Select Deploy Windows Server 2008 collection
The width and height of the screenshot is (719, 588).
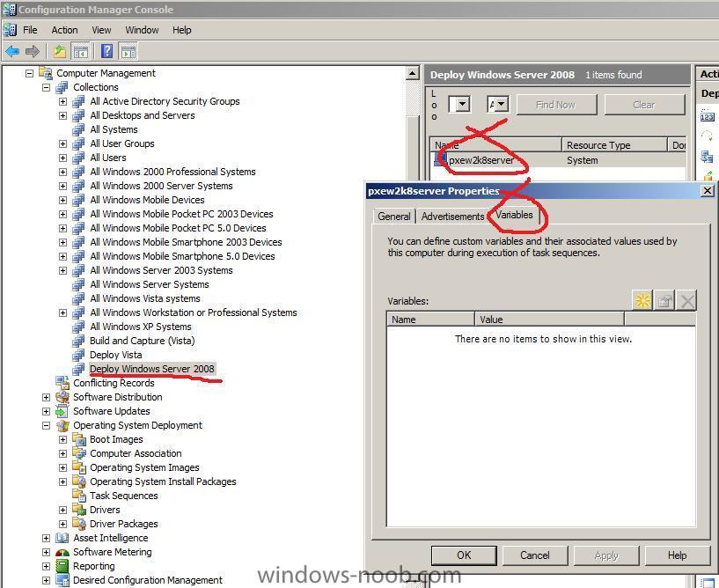tap(151, 369)
